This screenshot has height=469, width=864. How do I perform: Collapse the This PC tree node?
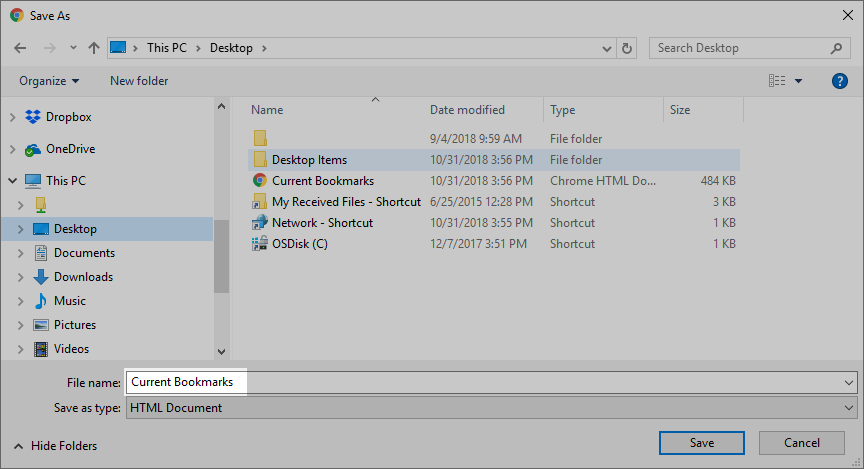click(x=12, y=181)
